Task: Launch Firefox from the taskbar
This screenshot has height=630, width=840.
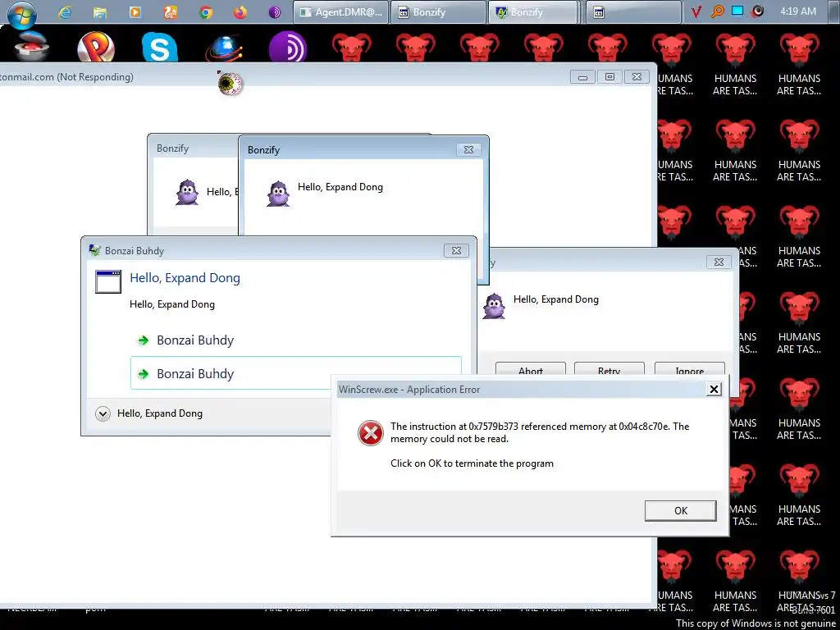Action: click(x=240, y=11)
